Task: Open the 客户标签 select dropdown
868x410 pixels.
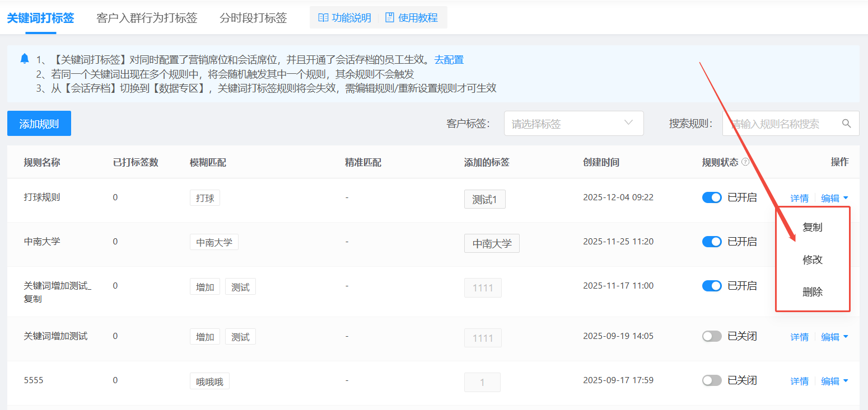Action: (x=573, y=124)
